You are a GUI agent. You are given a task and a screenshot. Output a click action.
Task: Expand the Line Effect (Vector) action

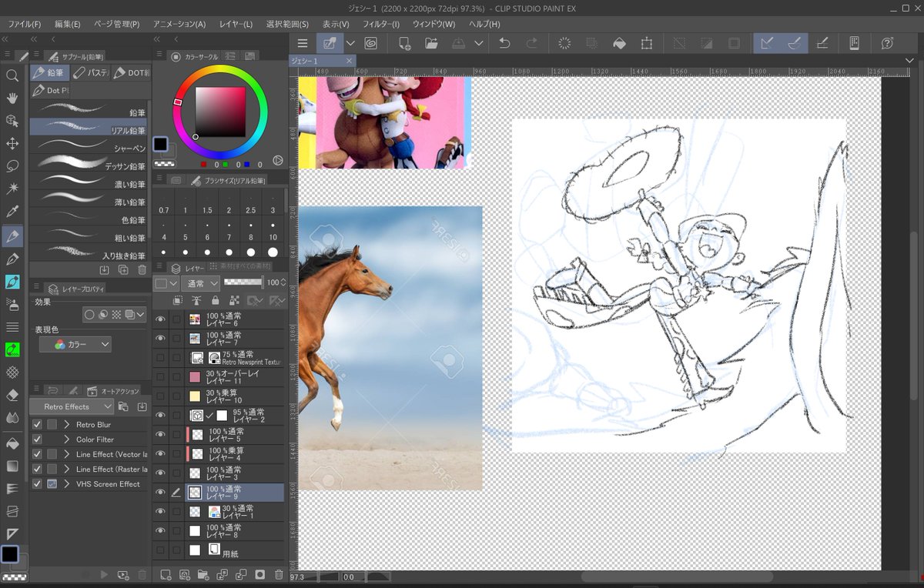tap(66, 454)
